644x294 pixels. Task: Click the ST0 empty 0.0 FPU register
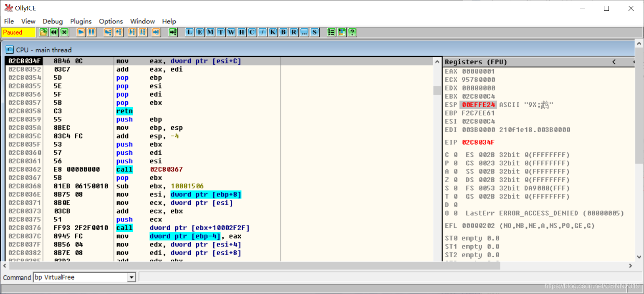pyautogui.click(x=472, y=238)
